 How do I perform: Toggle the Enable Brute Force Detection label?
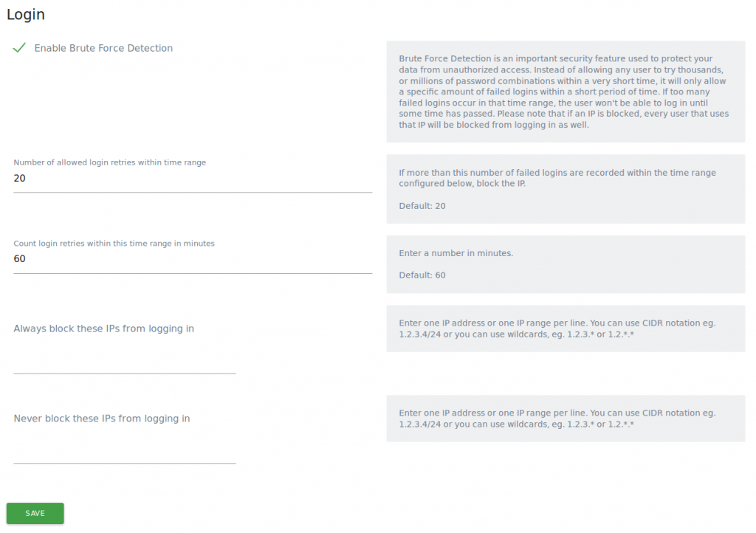pos(103,48)
